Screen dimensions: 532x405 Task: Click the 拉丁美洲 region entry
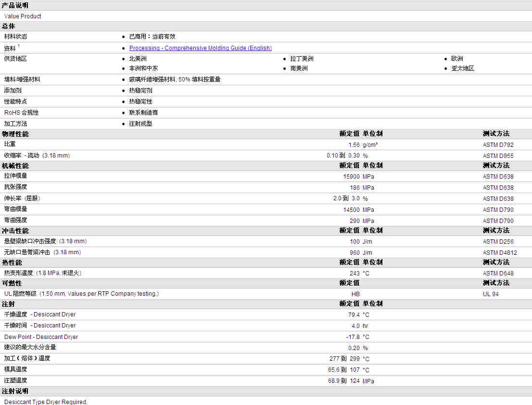[302, 58]
